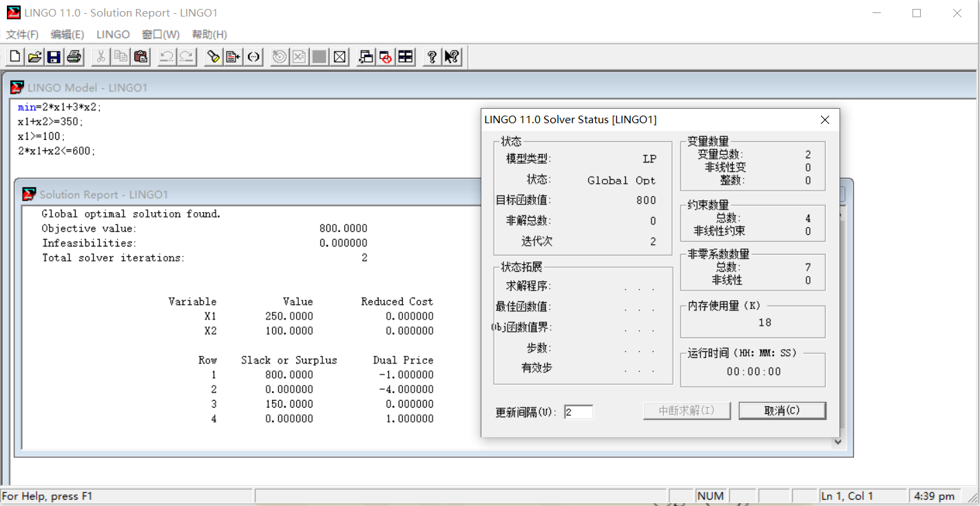Click the Find flashlight icon

213,57
